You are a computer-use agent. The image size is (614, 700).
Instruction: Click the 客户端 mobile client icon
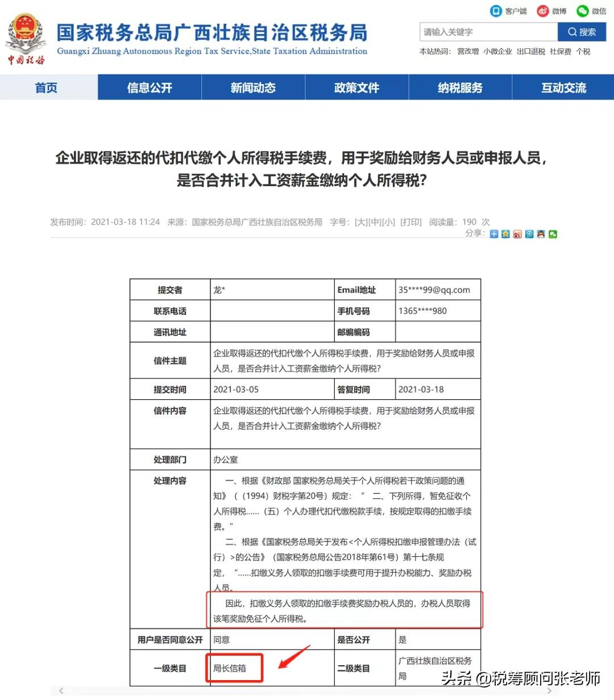[496, 11]
